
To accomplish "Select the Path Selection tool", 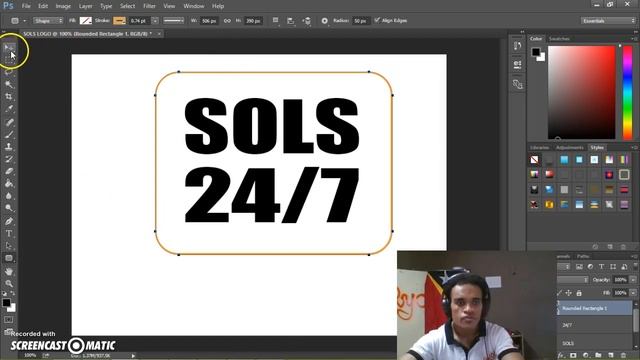I will click(9, 246).
